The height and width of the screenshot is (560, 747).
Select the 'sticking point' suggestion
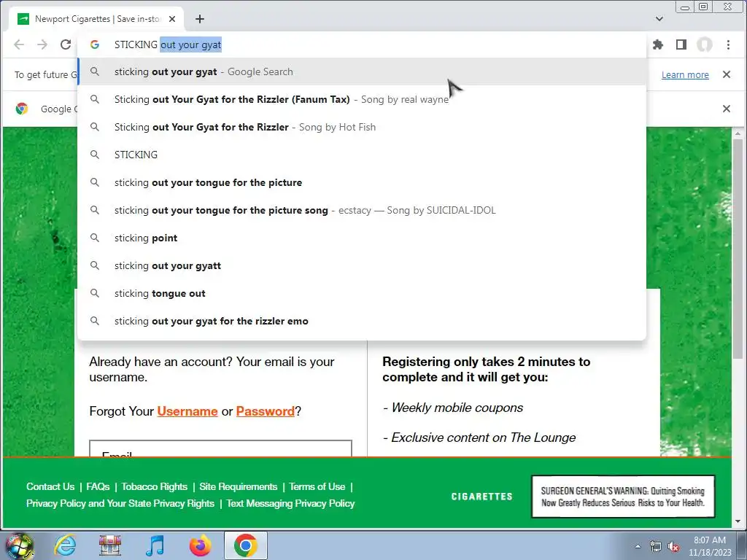362,238
